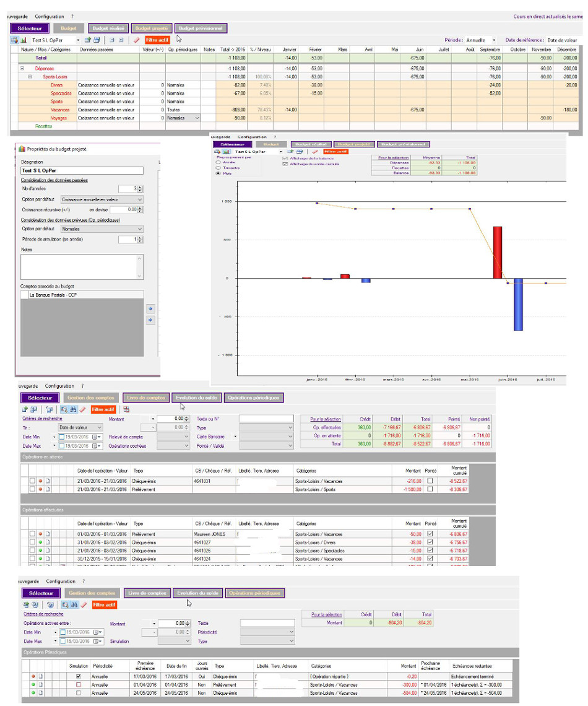
Task: Click the top Sélecteur button
Action: point(30,28)
